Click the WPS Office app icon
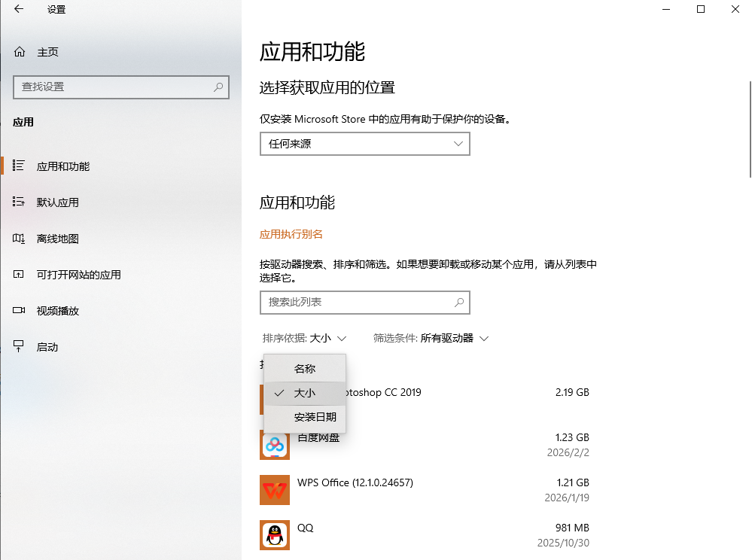Image resolution: width=752 pixels, height=560 pixels. click(275, 490)
